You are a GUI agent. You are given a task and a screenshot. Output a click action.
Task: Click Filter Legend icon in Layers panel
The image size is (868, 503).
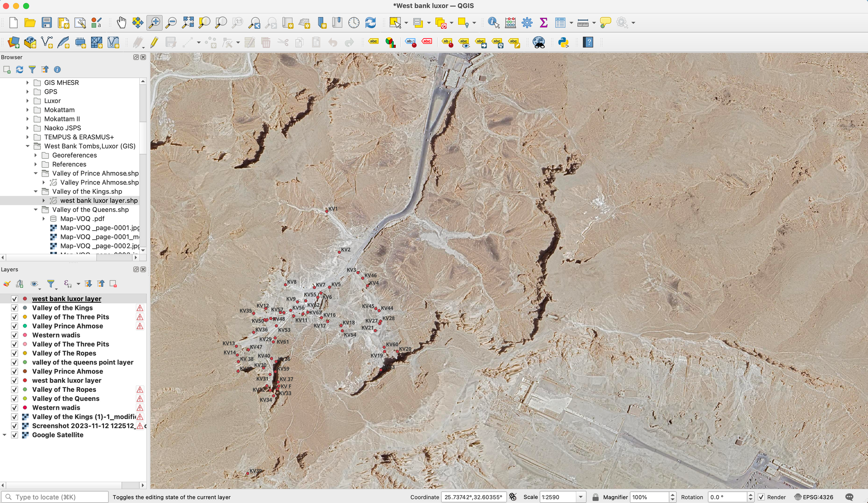tap(51, 284)
